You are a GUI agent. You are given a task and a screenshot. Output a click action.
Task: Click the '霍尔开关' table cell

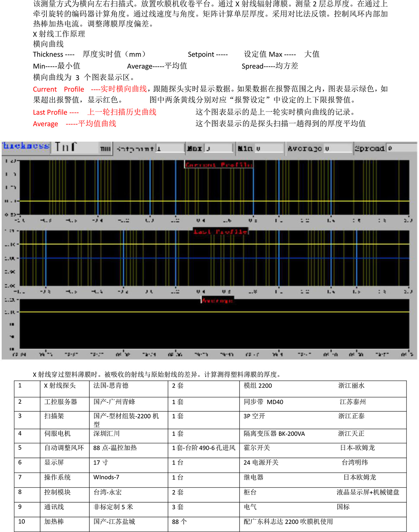click(257, 448)
